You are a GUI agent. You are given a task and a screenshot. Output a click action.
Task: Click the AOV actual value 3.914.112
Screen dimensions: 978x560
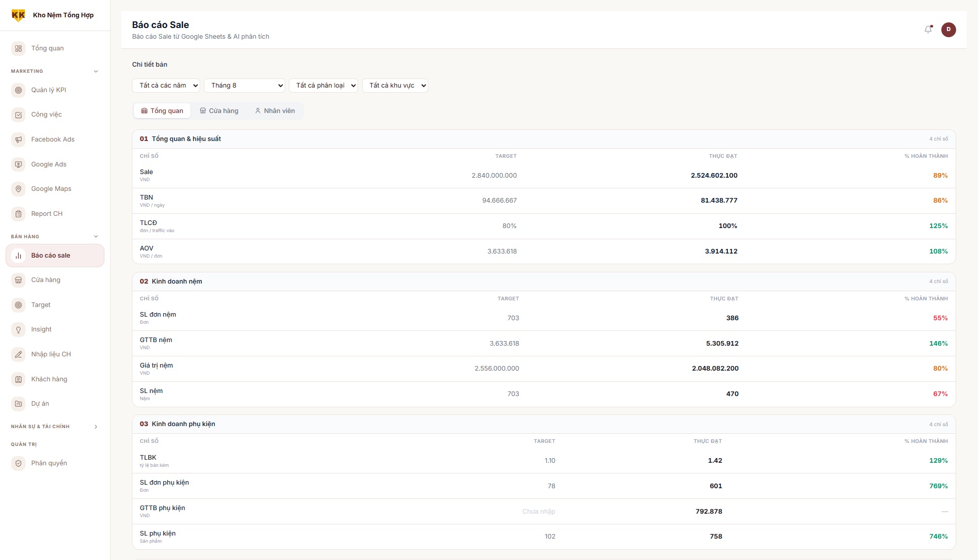tap(721, 251)
